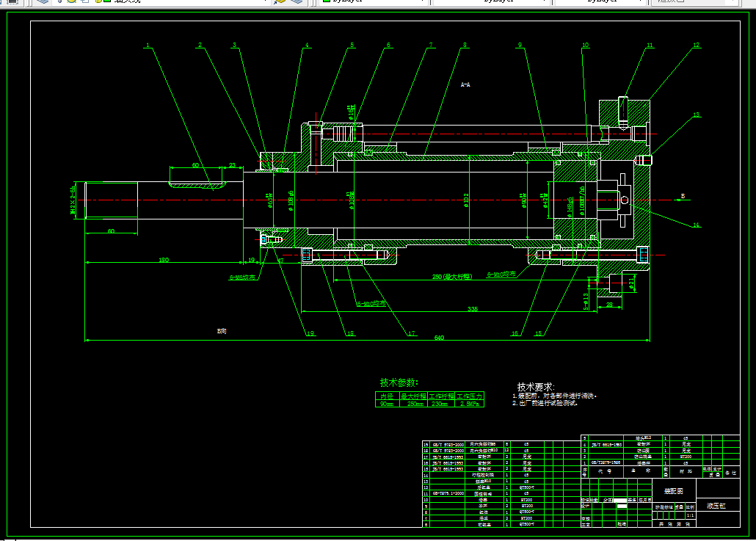Click the 5-φ13 hole annotation
This screenshot has height=541, width=756.
click(586, 302)
